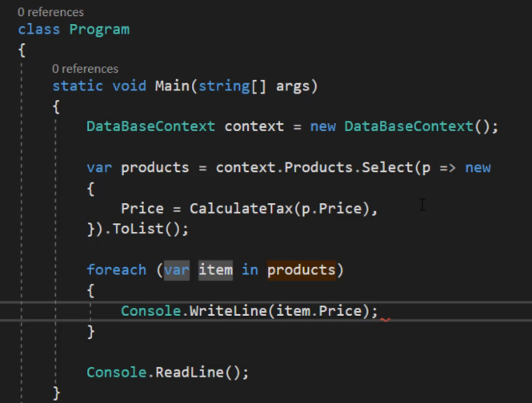Click the "0 references" CodeLens above Main method
This screenshot has width=532, height=403.
tap(85, 69)
